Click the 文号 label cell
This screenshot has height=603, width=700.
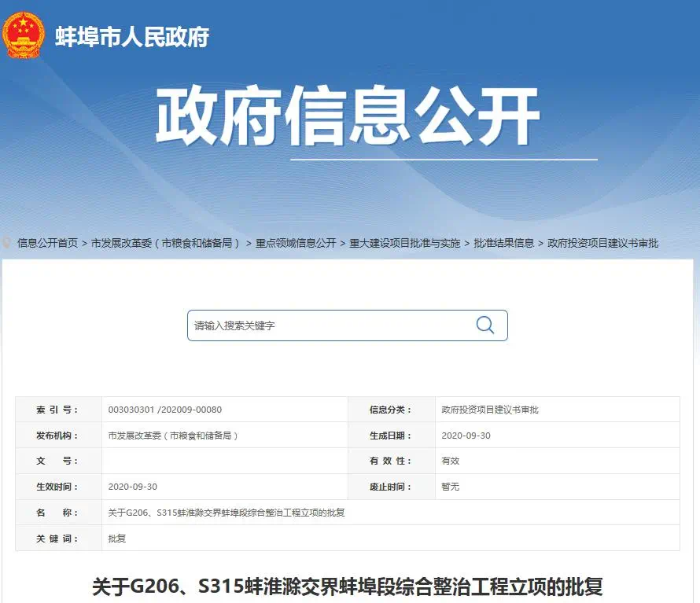(58, 461)
